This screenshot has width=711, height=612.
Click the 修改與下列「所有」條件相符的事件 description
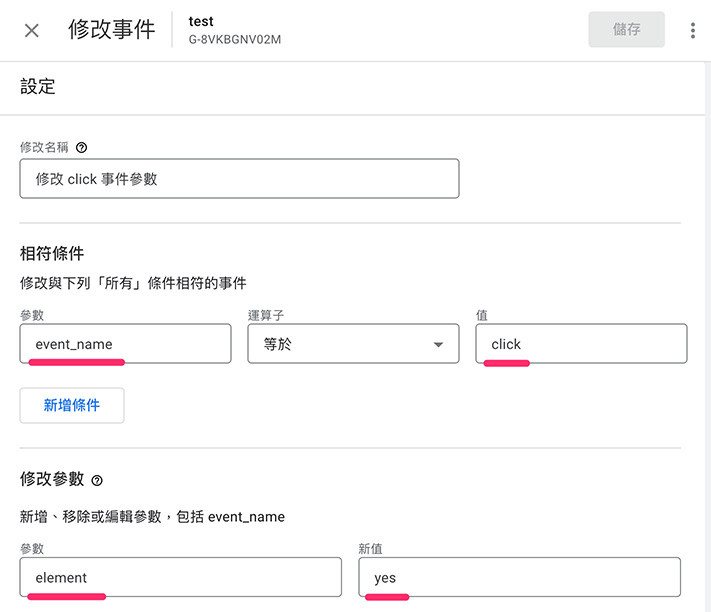click(x=133, y=283)
